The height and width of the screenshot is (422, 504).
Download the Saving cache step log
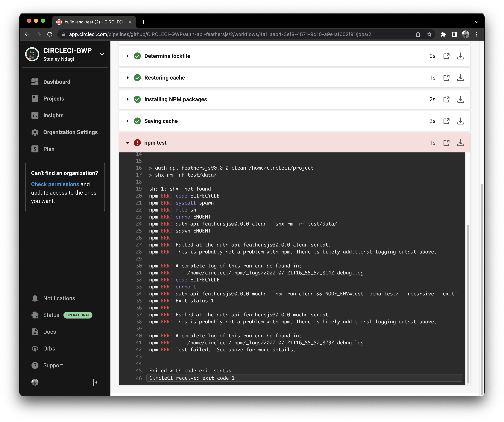click(460, 121)
